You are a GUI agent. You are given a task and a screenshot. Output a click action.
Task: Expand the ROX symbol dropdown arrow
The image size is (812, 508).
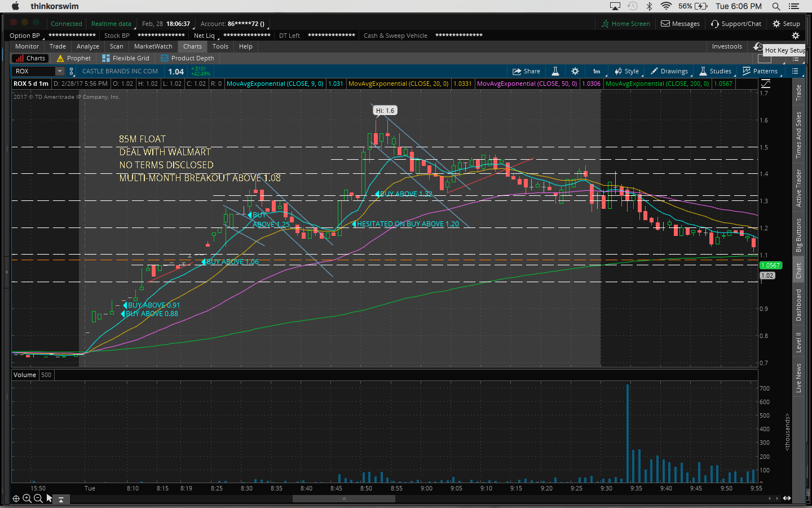click(60, 71)
